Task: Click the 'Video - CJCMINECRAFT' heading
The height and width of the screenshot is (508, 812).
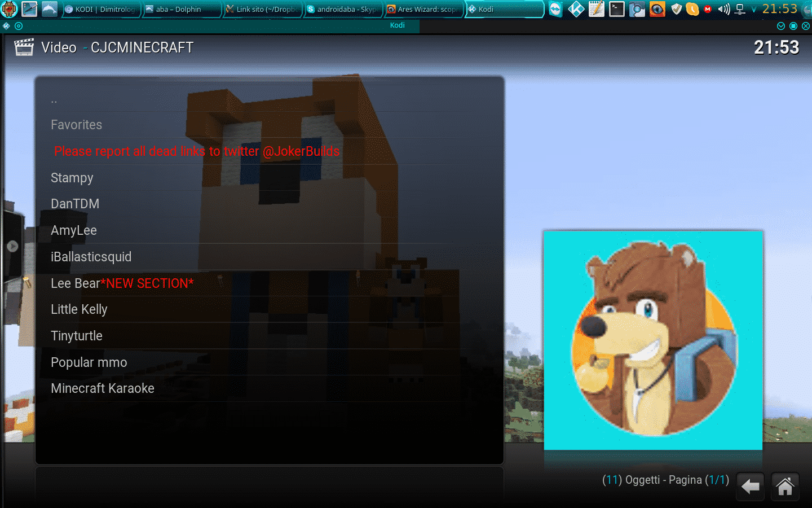Action: [x=117, y=47]
